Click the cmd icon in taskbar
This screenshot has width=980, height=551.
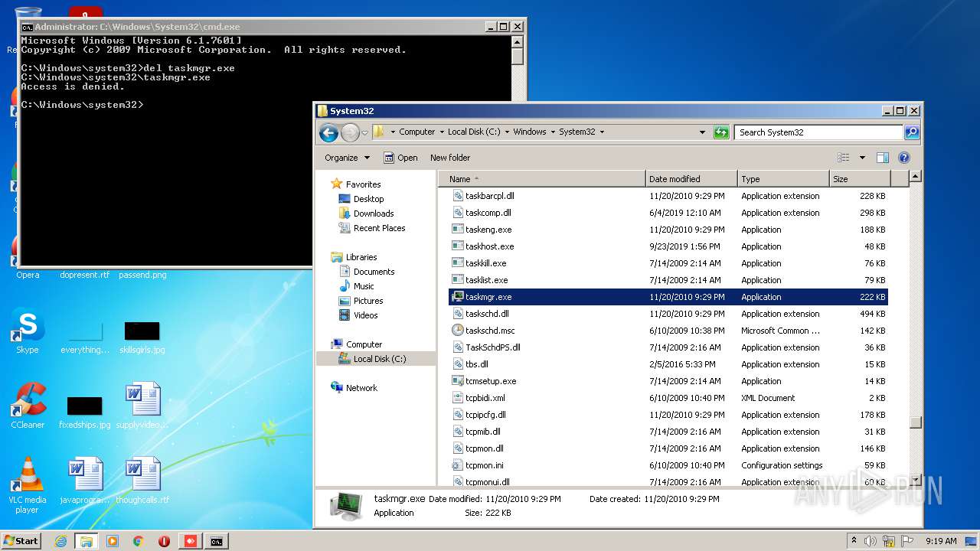(217, 541)
